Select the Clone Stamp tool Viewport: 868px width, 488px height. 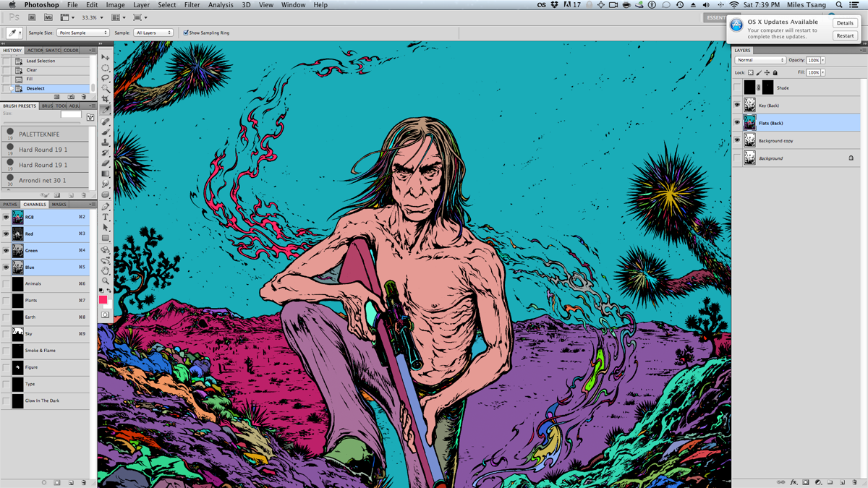point(106,142)
